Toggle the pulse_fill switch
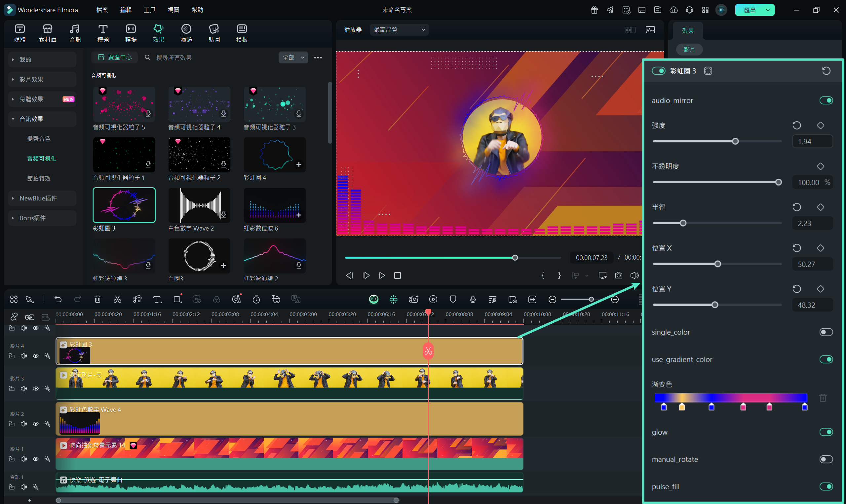The width and height of the screenshot is (846, 504). 826,486
